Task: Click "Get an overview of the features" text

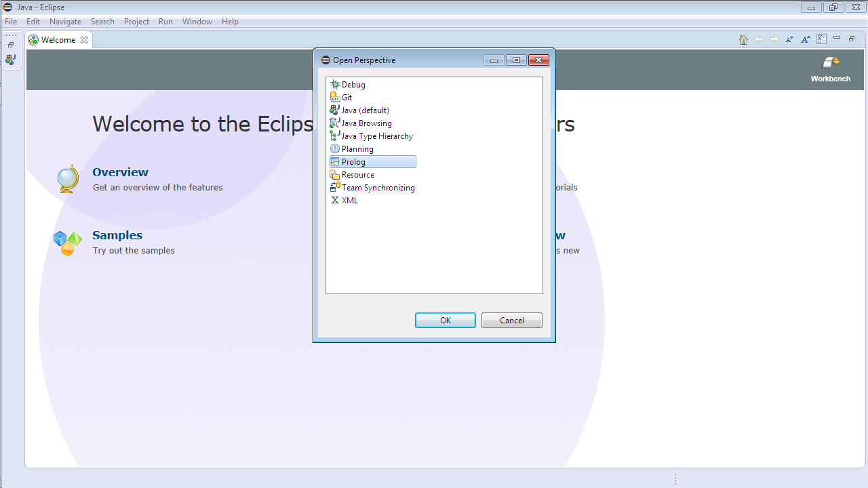Action: click(x=158, y=188)
